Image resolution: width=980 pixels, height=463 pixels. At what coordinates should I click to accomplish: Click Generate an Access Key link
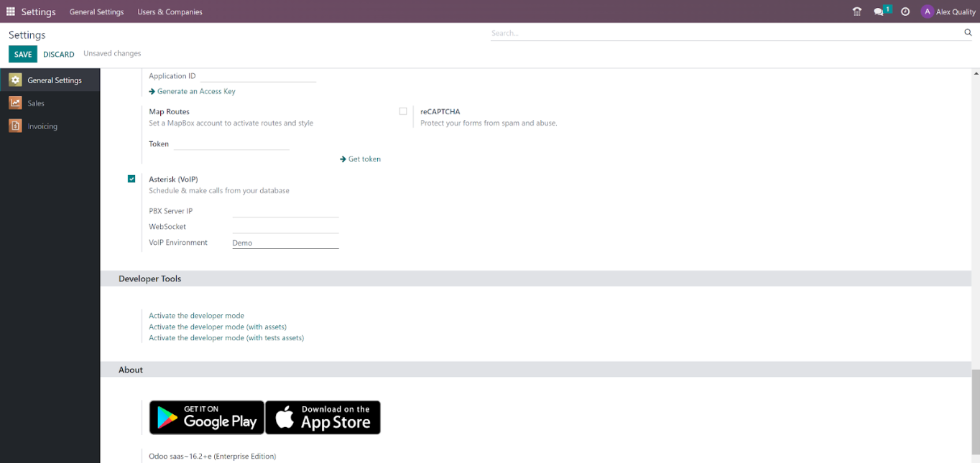195,91
